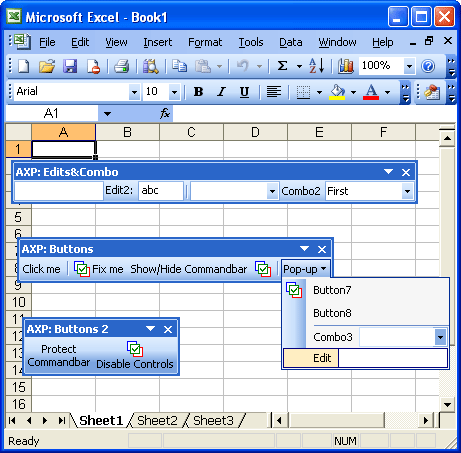The height and width of the screenshot is (453, 461).
Task: Open the Format menu
Action: (x=205, y=42)
